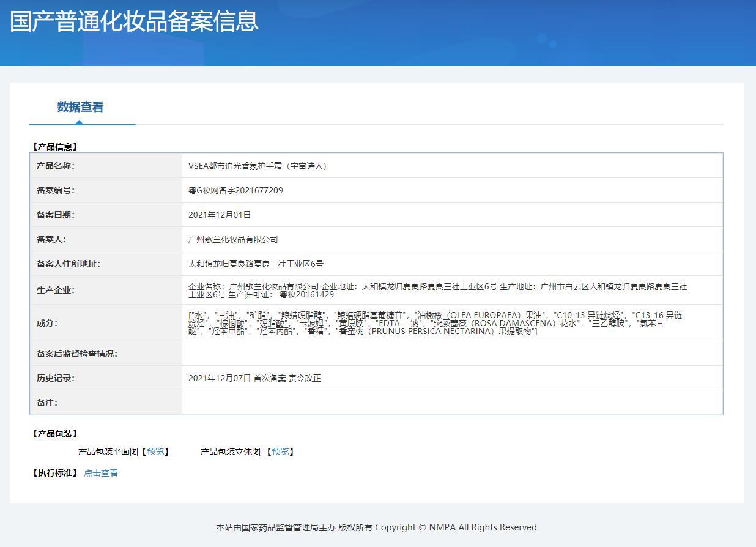This screenshot has width=756, height=547.
Task: Select the filer 广州歆兰化妆品有限公司
Action: (x=233, y=239)
